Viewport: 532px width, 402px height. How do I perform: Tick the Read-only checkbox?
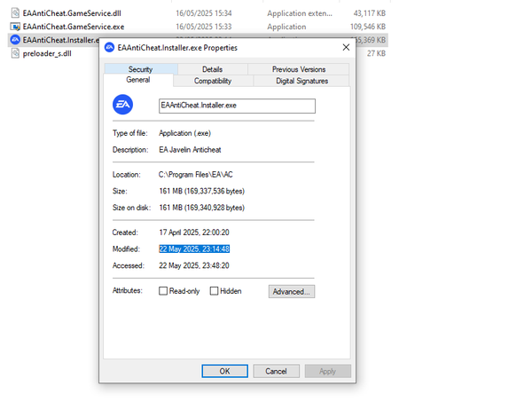point(163,291)
